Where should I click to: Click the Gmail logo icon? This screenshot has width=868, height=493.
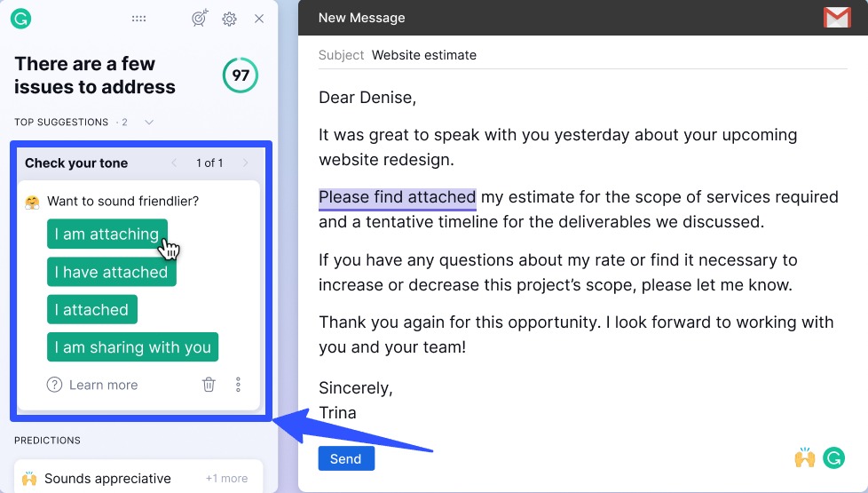[836, 18]
